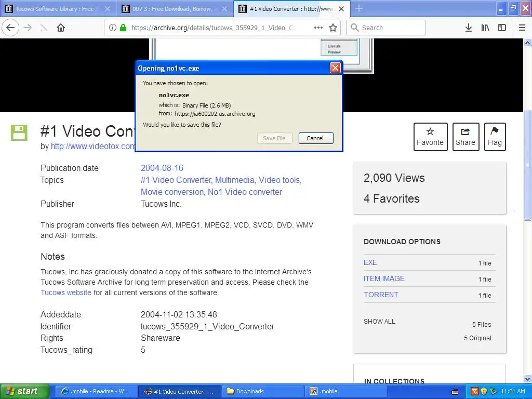Toggle the sidebar view icon
This screenshot has height=399, width=532.
tap(502, 28)
